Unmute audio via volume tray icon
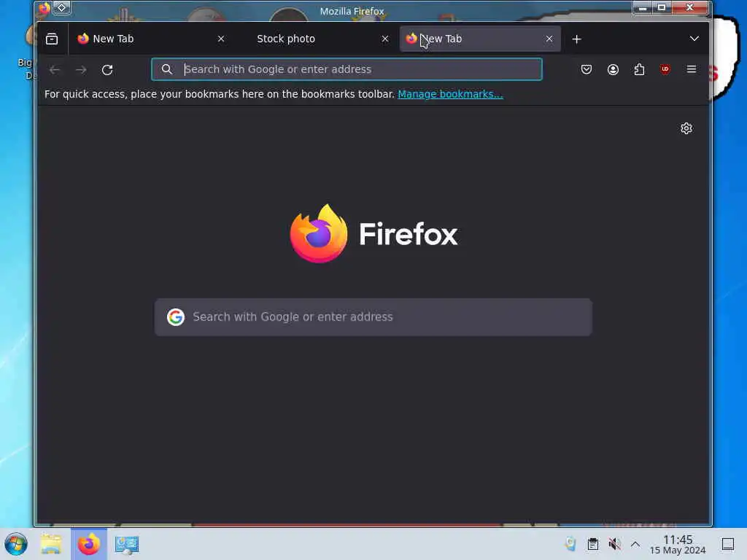Image resolution: width=747 pixels, height=560 pixels. point(614,544)
